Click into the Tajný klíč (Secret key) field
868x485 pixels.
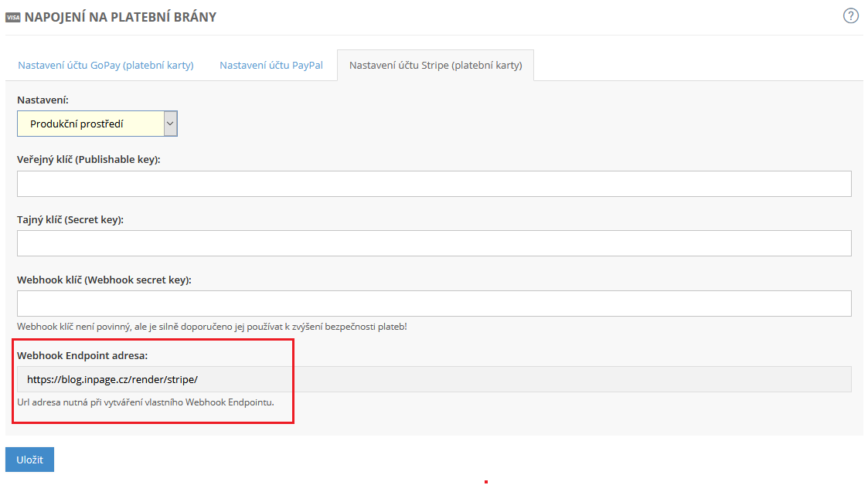[x=434, y=243]
